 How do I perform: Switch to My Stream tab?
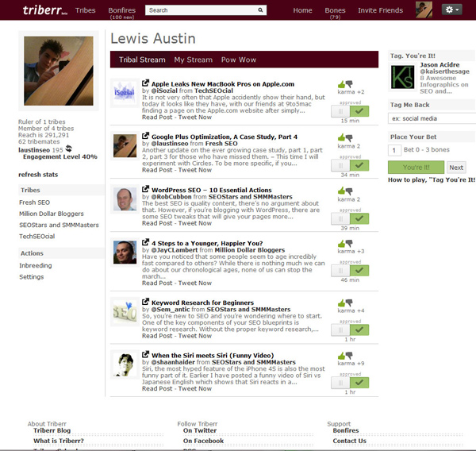coord(193,60)
